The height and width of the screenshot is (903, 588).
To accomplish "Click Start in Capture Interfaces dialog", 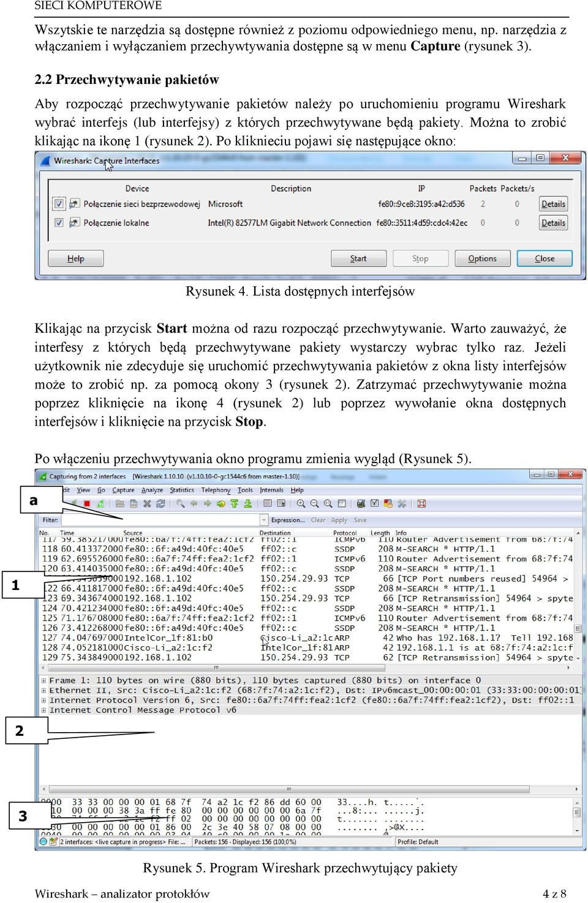I will pyautogui.click(x=358, y=259).
